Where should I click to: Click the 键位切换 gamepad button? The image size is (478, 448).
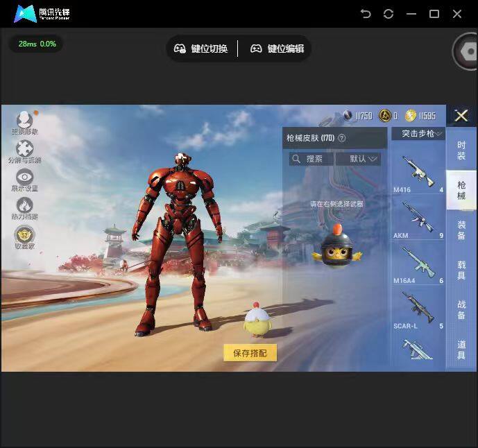pyautogui.click(x=201, y=49)
